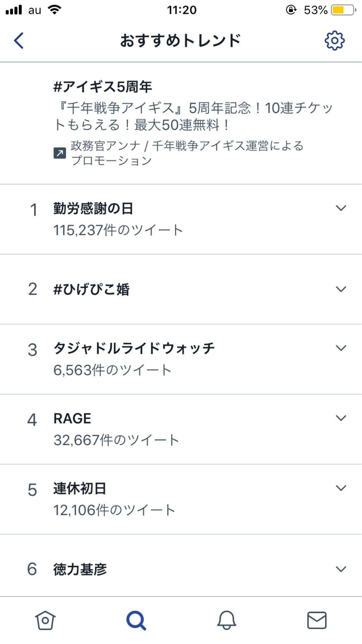The image size is (362, 644).
Task: Expand options for タジャドルライドウォッチ trend
Action: coord(341,348)
